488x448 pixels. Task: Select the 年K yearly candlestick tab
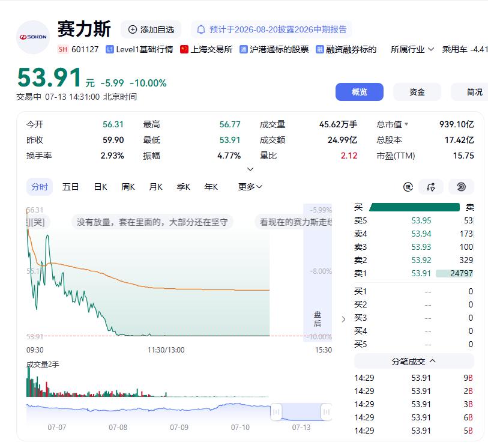coord(211,187)
